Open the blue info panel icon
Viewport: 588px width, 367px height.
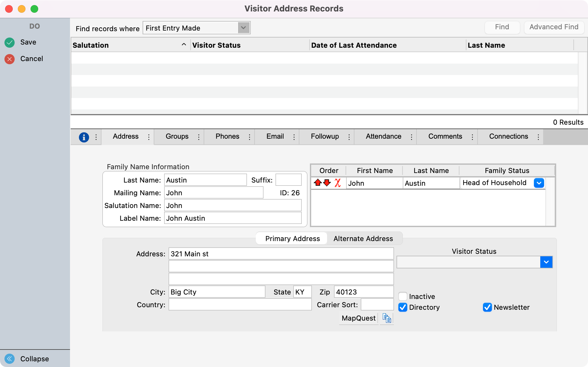click(x=84, y=137)
